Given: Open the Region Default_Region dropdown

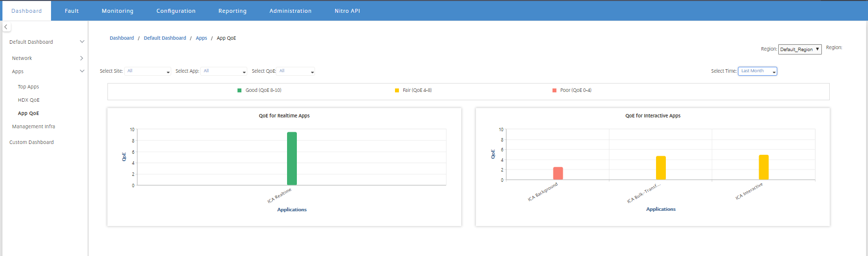Looking at the screenshot, I should tap(800, 49).
